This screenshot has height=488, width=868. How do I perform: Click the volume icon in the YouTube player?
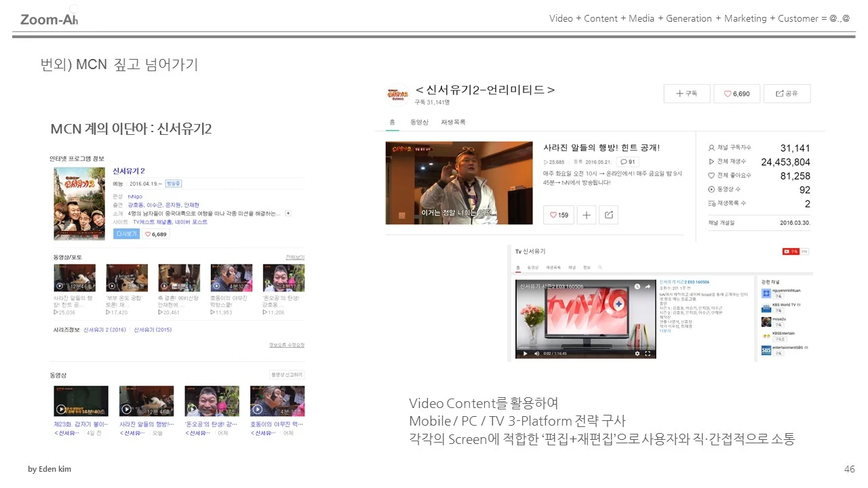pos(537,354)
